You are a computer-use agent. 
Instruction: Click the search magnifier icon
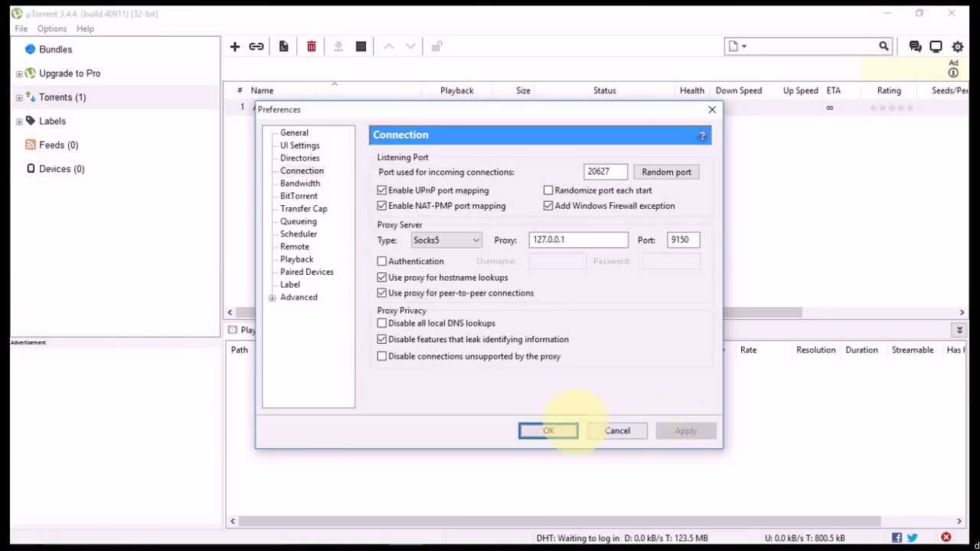pyautogui.click(x=884, y=47)
